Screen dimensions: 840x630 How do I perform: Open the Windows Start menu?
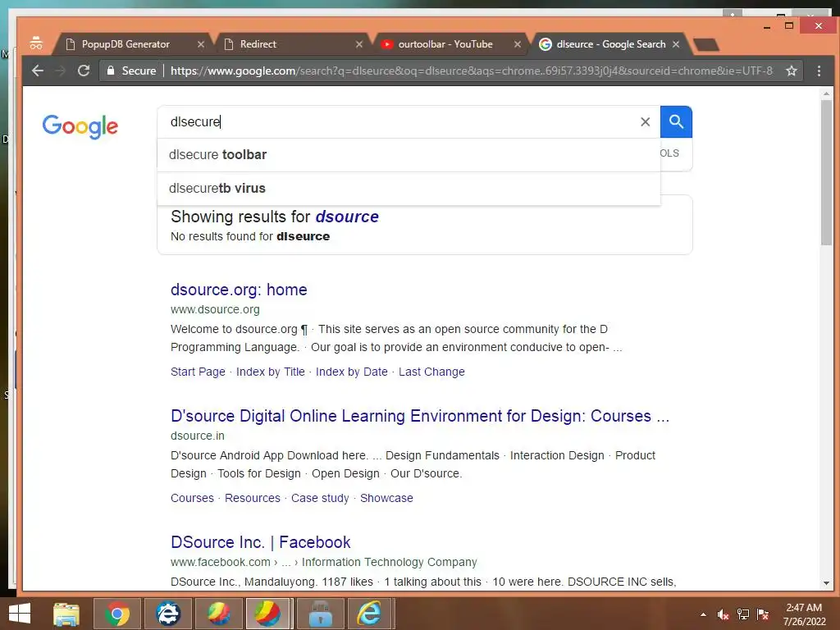tap(20, 614)
